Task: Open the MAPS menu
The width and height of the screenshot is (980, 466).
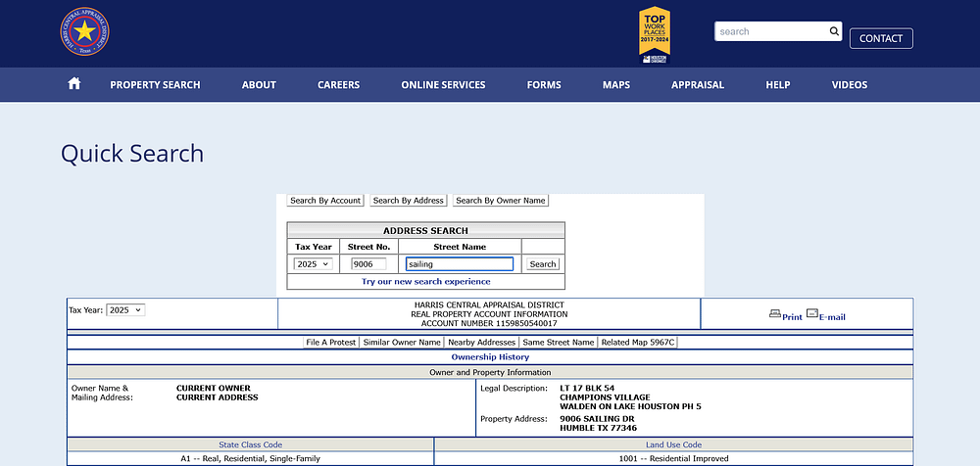Action: pos(616,85)
